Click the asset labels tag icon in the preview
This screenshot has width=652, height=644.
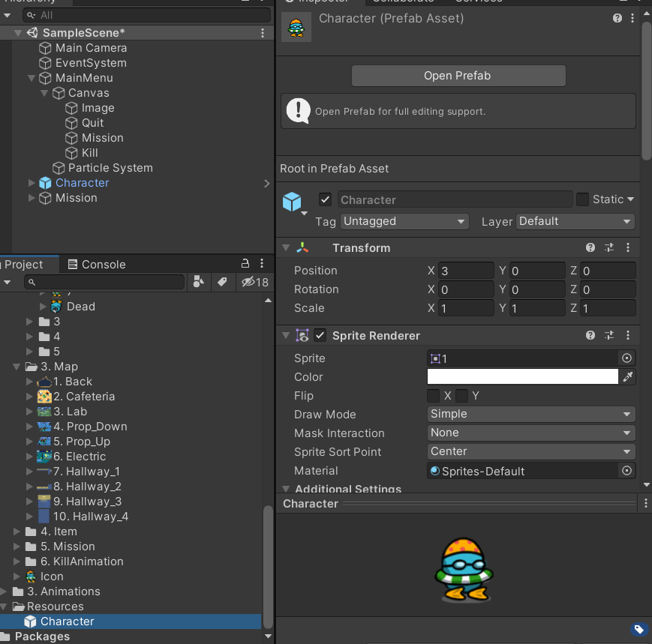[x=638, y=630]
